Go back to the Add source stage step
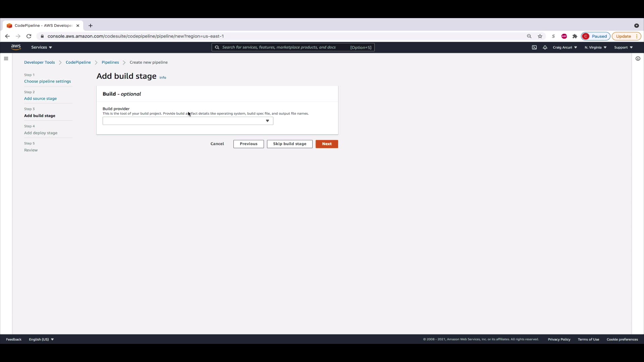Screen dimensions: 644x362 (x=40, y=99)
